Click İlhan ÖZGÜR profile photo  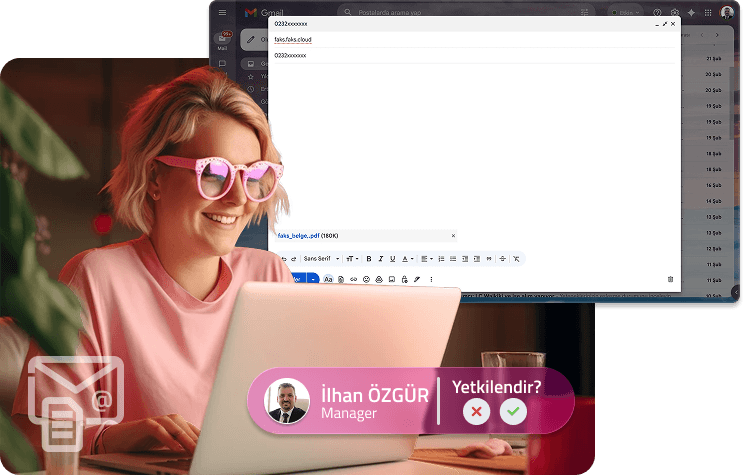[x=287, y=401]
